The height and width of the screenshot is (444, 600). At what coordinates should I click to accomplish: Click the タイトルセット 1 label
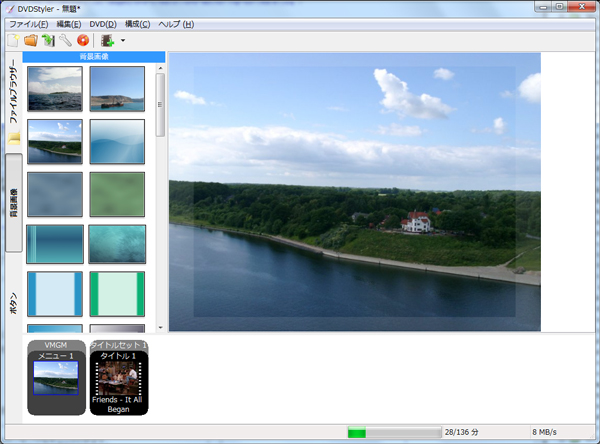(119, 345)
